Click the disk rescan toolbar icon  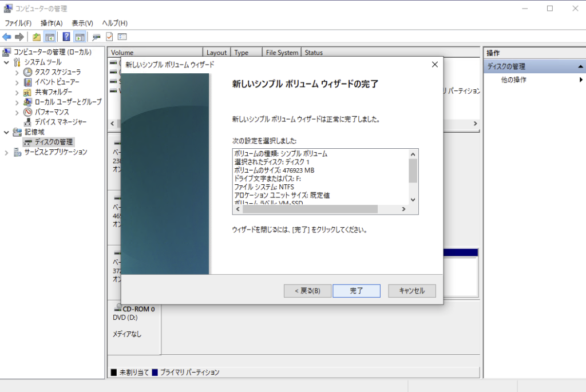point(96,37)
